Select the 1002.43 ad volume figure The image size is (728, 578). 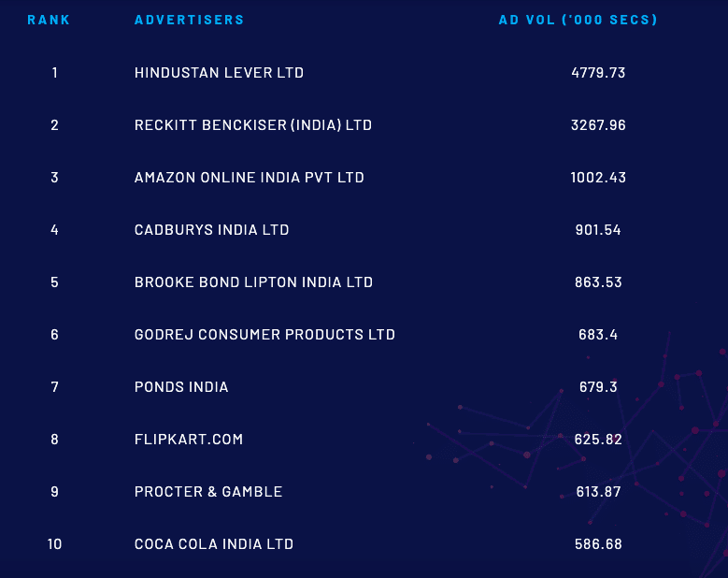[x=598, y=178]
